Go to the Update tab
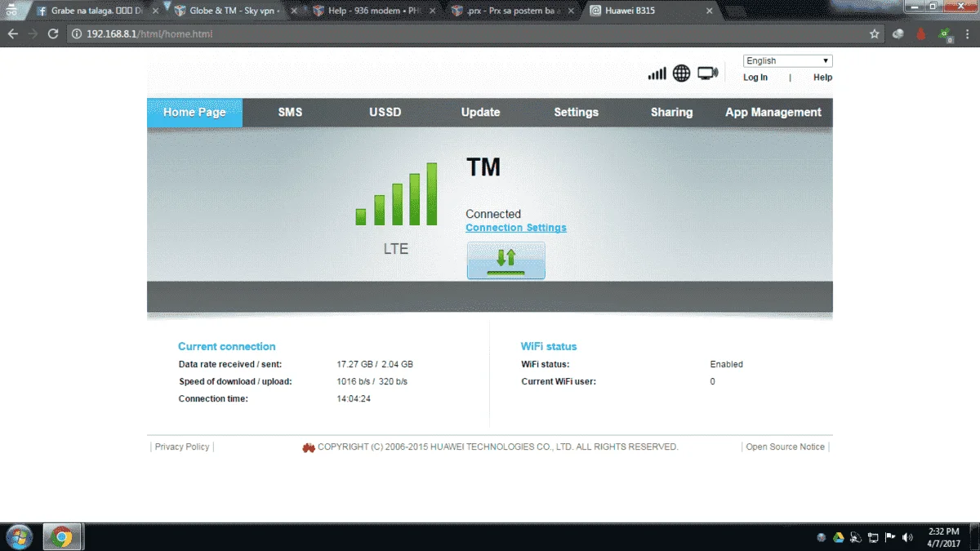 click(x=480, y=113)
